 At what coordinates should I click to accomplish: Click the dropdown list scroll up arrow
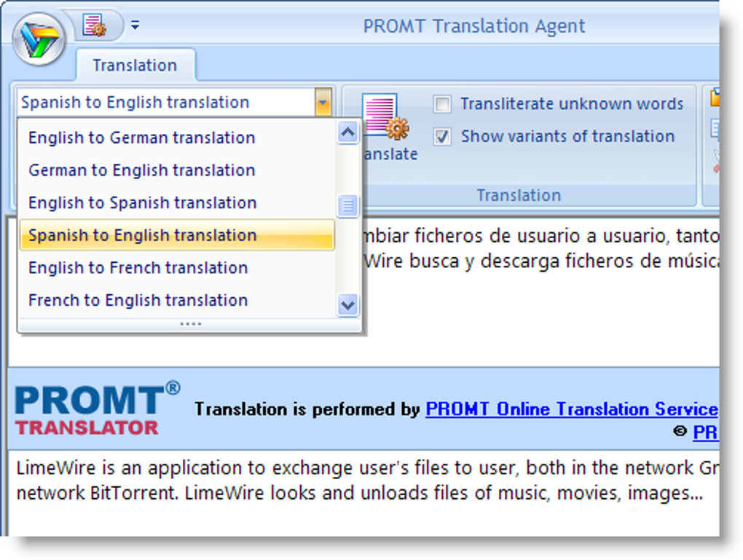[x=347, y=133]
